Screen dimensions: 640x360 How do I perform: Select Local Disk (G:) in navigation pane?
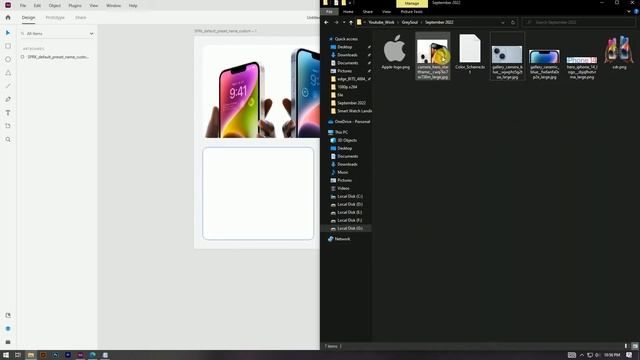point(347,228)
